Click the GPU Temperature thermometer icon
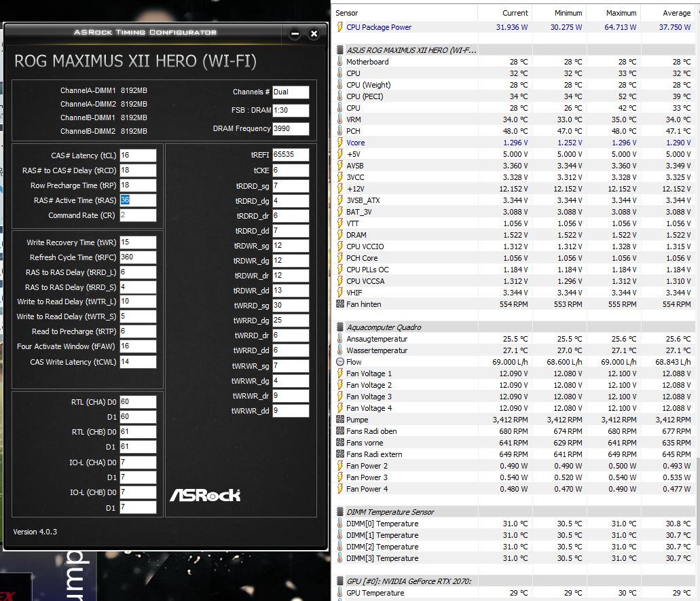This screenshot has width=700, height=601. (339, 593)
